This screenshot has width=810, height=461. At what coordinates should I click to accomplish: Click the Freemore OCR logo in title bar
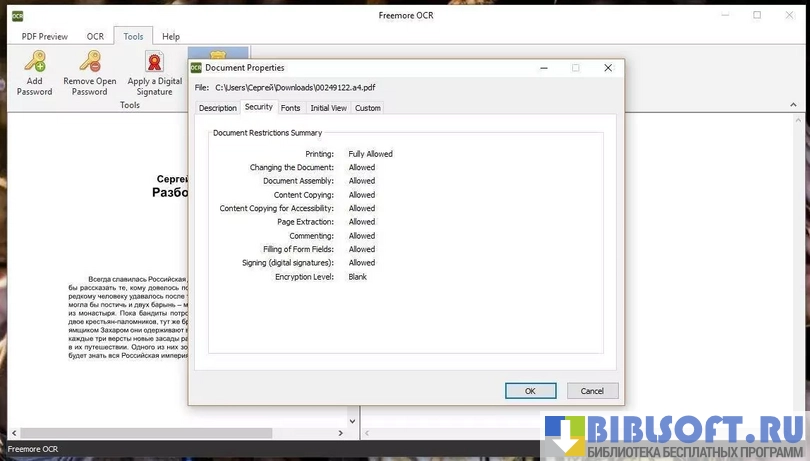(17, 15)
